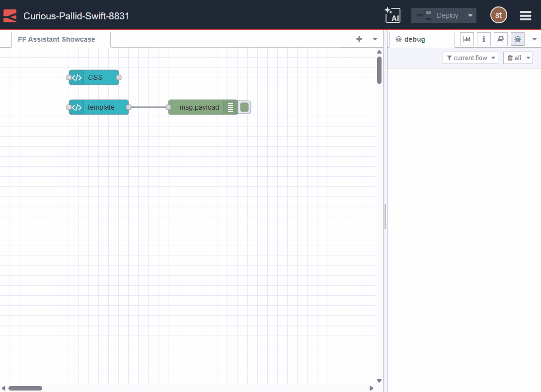This screenshot has height=392, width=541.
Task: Open the dashboard chart sidebar icon
Action: [x=466, y=39]
